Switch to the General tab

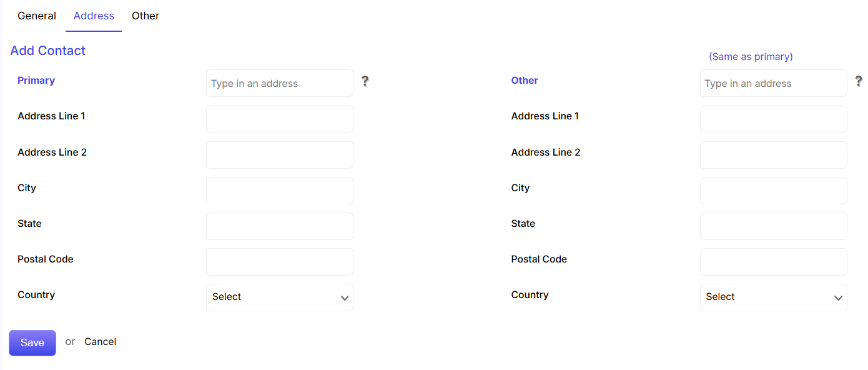(x=37, y=16)
